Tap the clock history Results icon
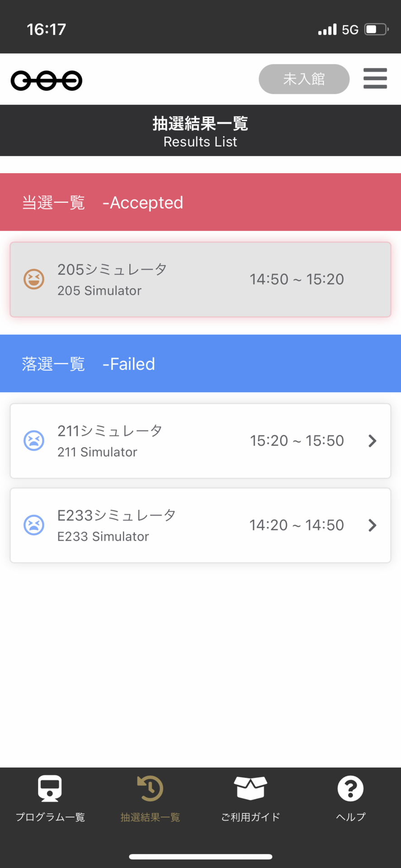This screenshot has height=868, width=401. 150,788
